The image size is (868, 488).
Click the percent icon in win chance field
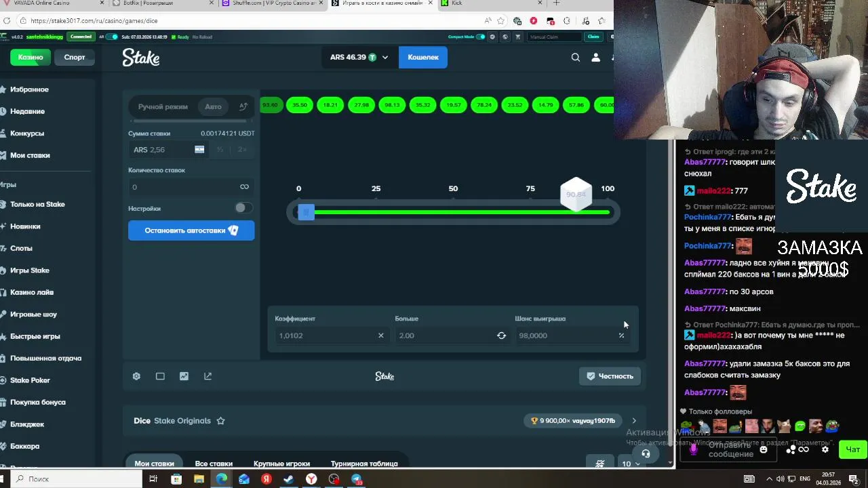621,335
